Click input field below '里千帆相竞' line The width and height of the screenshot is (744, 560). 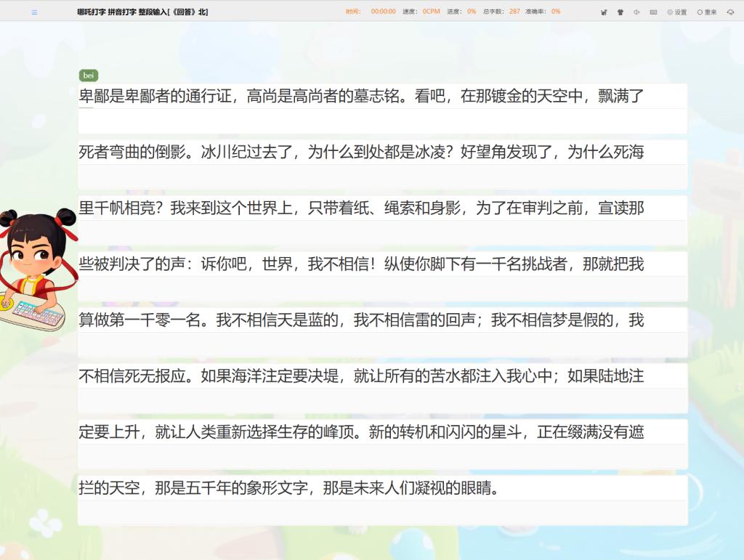(x=382, y=232)
